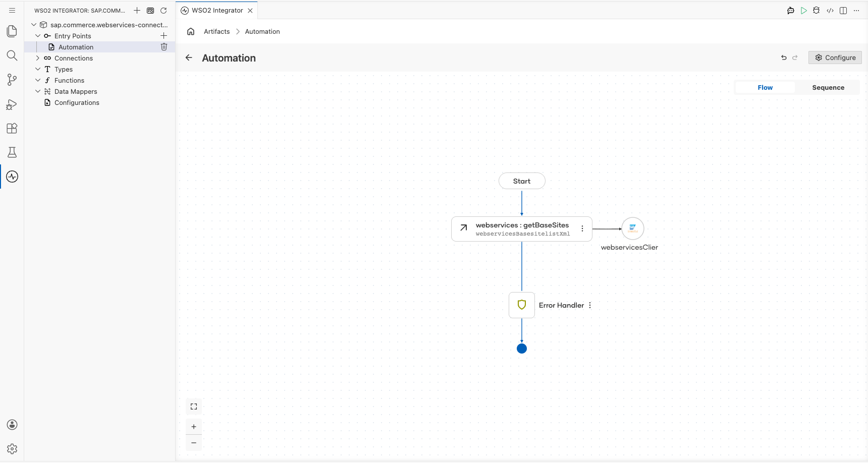Open the webservicesClient connection node icon
This screenshot has width=868, height=463.
click(x=632, y=228)
